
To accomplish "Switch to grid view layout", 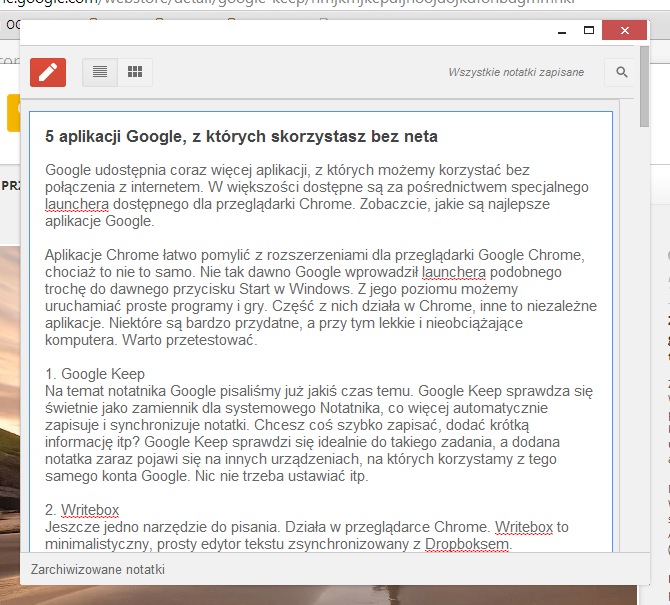I will point(135,72).
